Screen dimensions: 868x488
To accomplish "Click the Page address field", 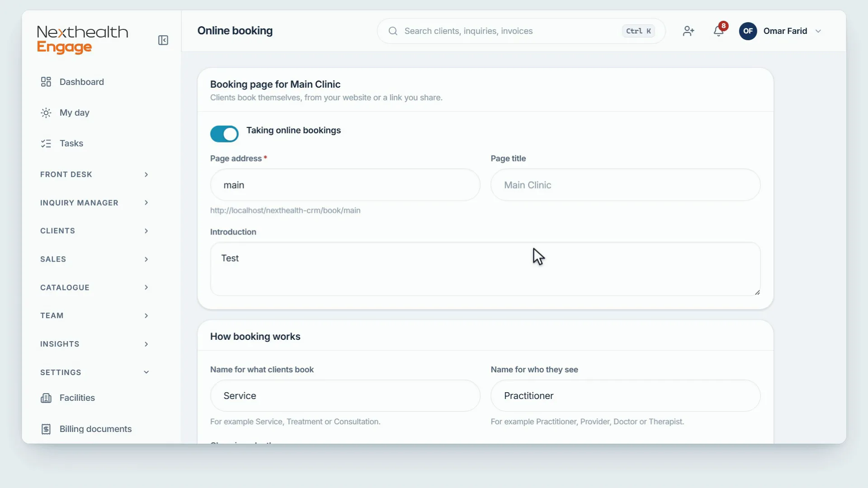I will coord(345,185).
